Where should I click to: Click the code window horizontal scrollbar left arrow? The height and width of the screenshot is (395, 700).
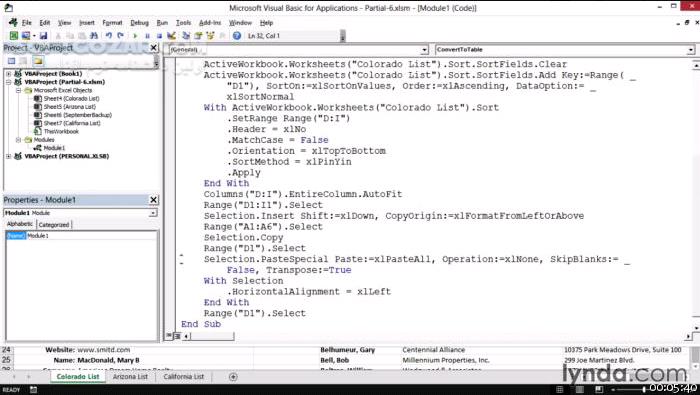[187, 336]
